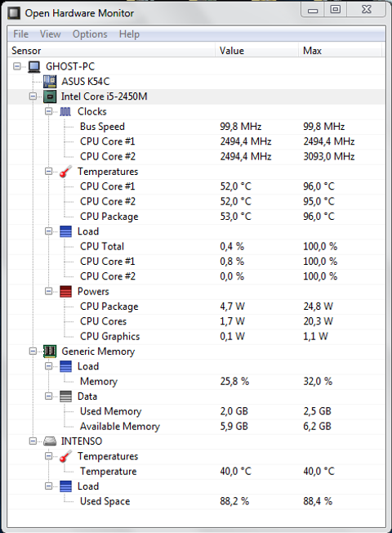The image size is (392, 533).
Task: Collapse the CPU Temperatures group
Action: (x=48, y=172)
